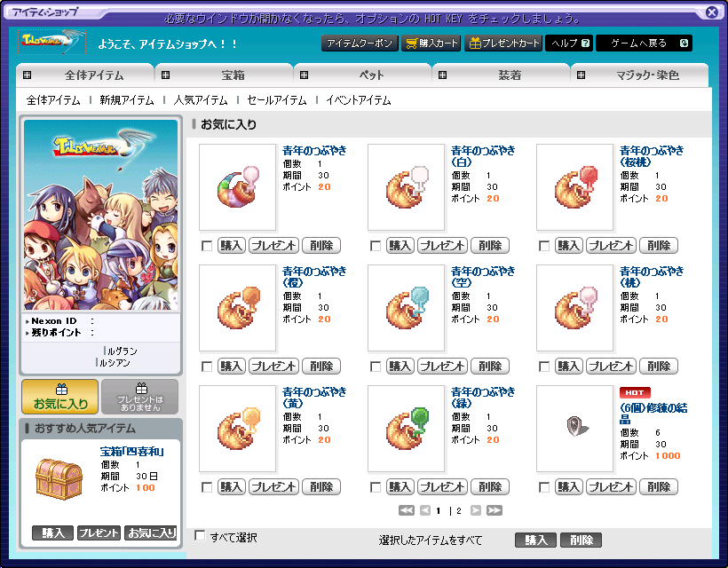Go to next favorites page
This screenshot has height=568, width=728.
[x=476, y=510]
